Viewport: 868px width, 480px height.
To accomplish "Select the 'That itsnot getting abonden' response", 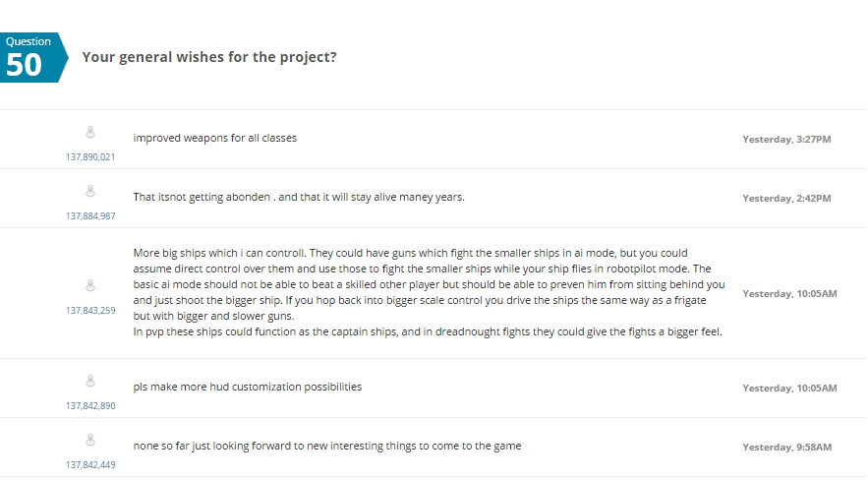I will [x=299, y=197].
